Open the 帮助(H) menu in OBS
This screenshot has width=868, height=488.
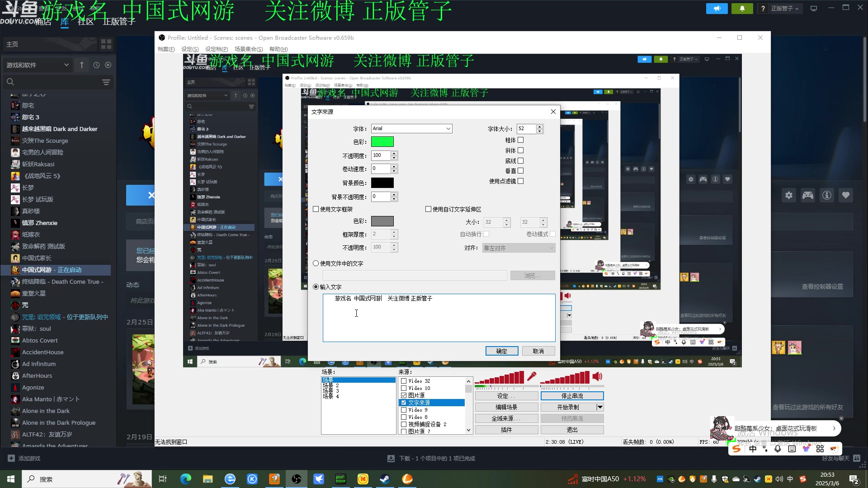pos(278,49)
